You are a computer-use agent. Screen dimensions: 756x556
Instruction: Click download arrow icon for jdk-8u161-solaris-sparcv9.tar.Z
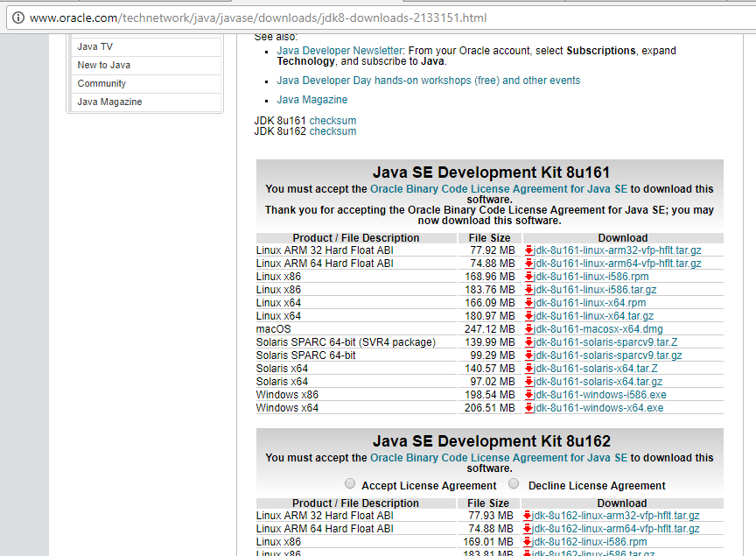point(528,342)
